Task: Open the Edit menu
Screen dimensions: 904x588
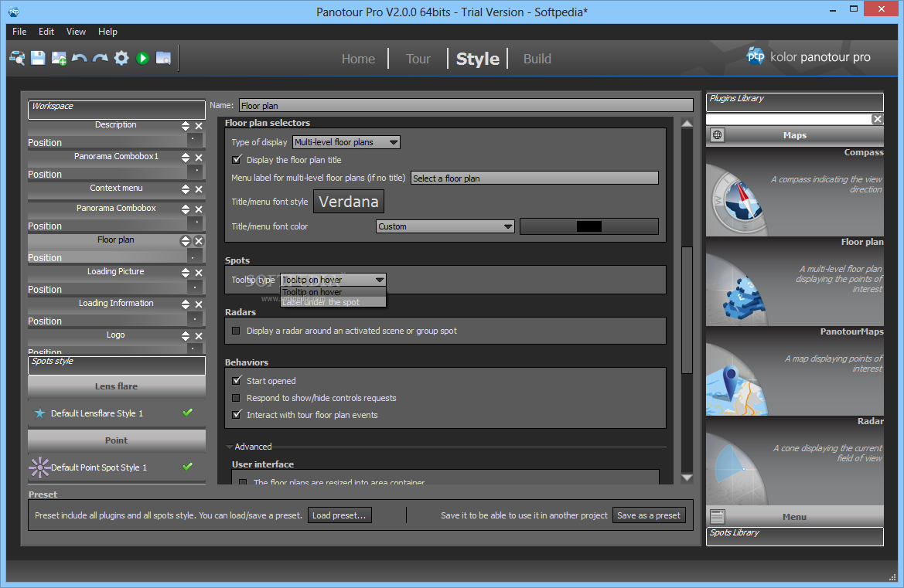Action: point(46,32)
